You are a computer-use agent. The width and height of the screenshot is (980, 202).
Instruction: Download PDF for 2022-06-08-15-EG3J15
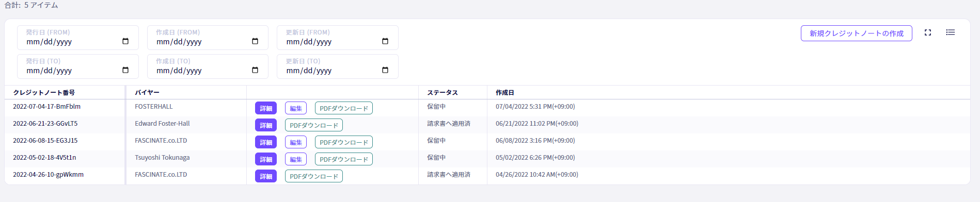[x=344, y=142]
